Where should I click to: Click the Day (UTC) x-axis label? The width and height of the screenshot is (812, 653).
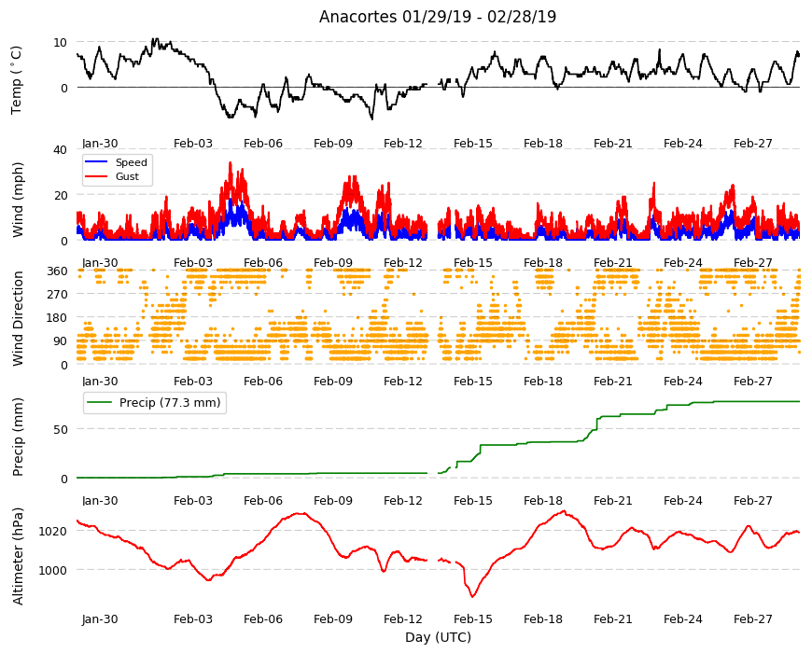tap(438, 637)
